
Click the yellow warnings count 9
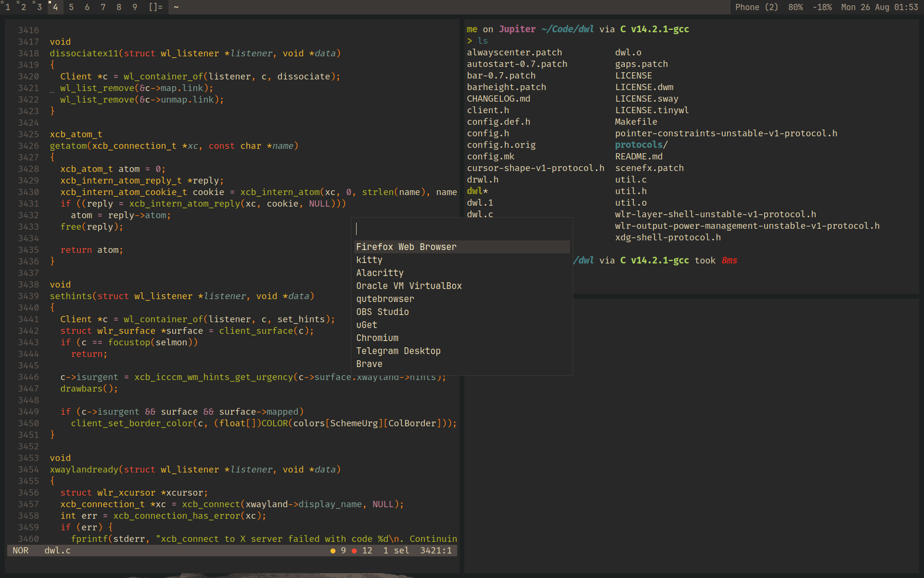(338, 551)
